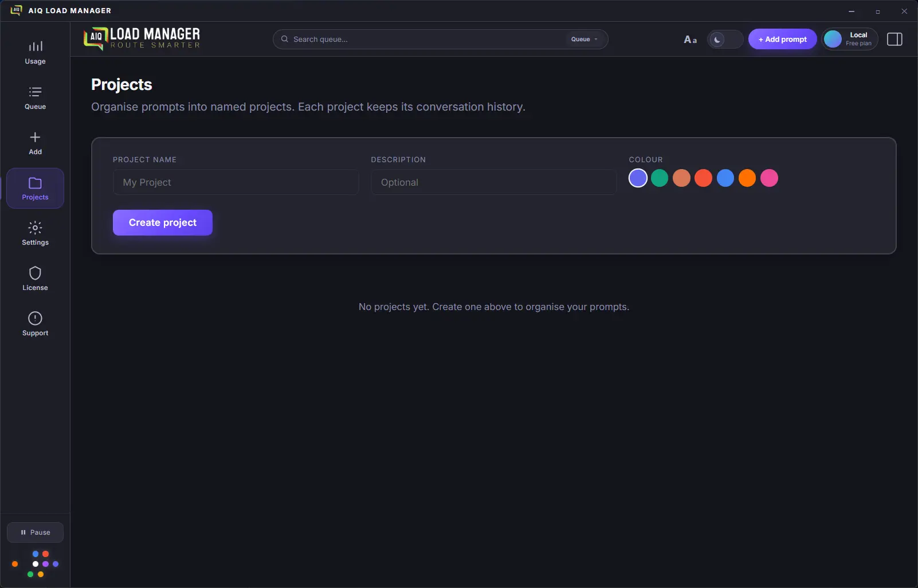This screenshot has width=918, height=588.
Task: Select the blue colour swatch
Action: (x=725, y=178)
